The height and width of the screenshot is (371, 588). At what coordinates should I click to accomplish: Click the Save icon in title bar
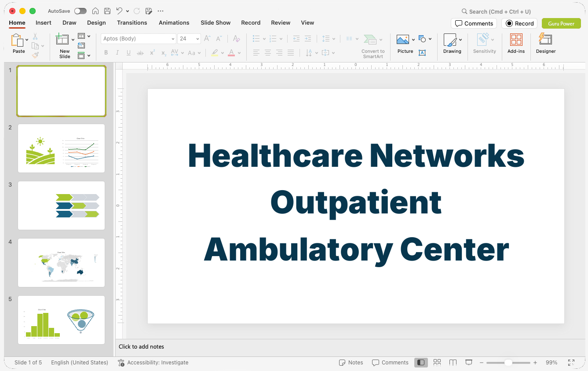click(107, 11)
